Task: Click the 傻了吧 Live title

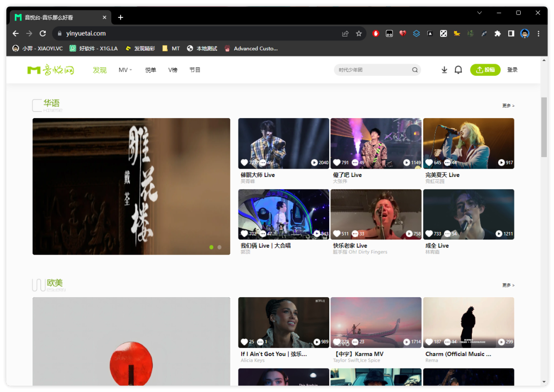Action: tap(347, 175)
